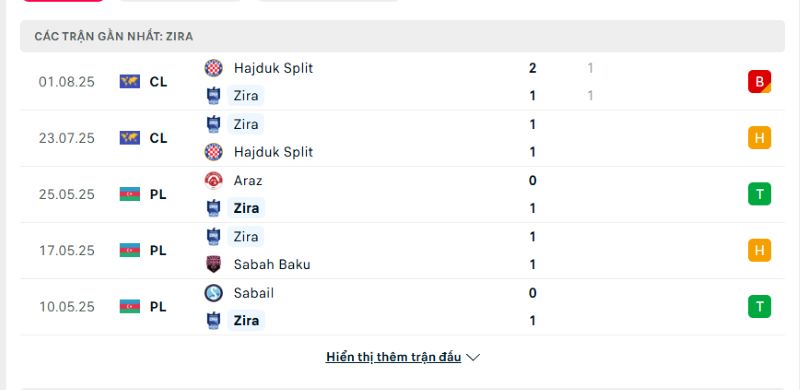Open the 10.05.25 match row date

click(67, 307)
